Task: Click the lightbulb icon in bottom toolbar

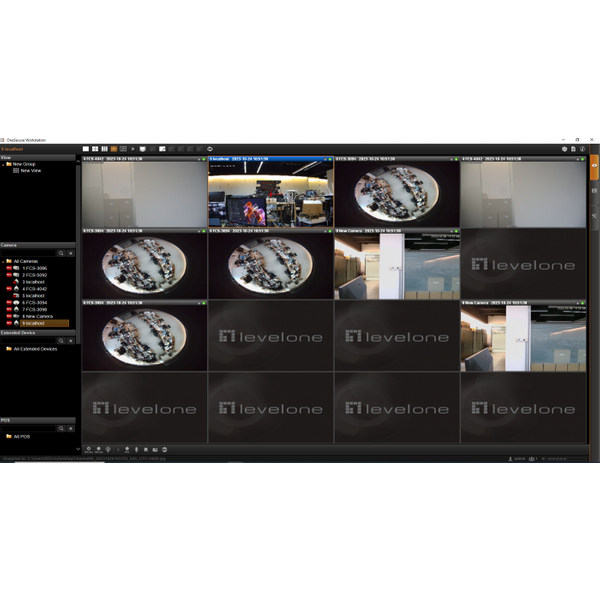Action: point(108,450)
